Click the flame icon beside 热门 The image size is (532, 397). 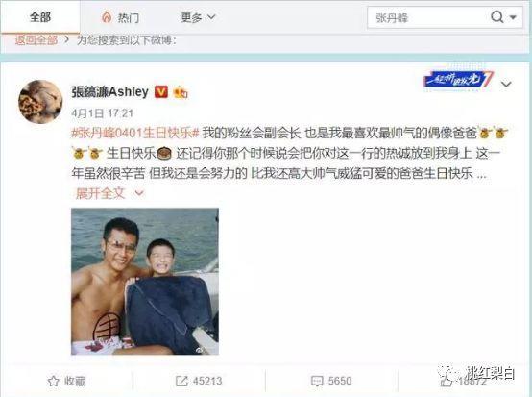tap(107, 17)
